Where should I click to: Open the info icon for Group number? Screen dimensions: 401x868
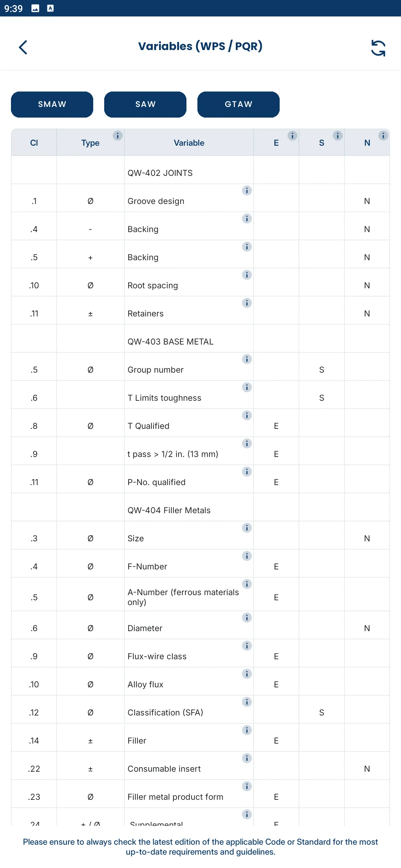tap(247, 359)
